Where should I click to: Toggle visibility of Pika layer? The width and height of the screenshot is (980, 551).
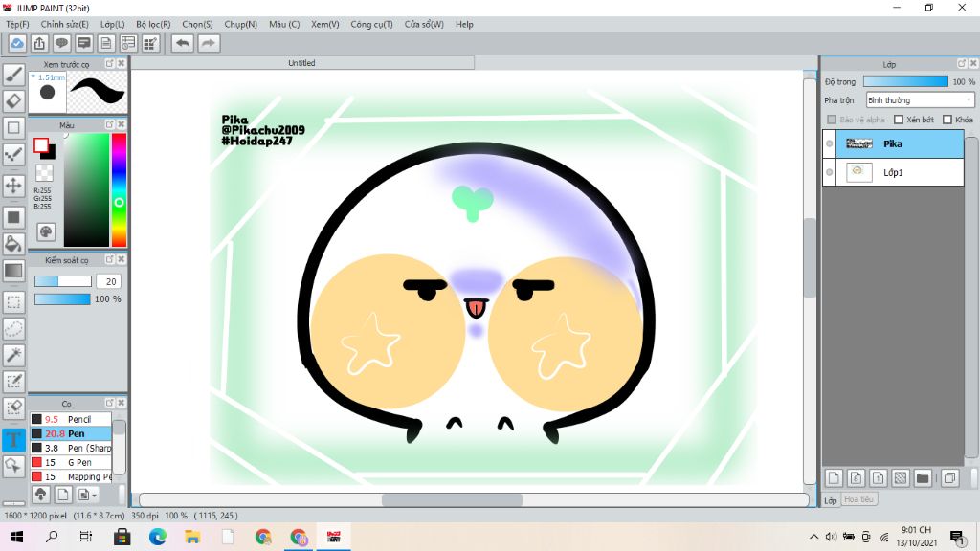click(830, 143)
